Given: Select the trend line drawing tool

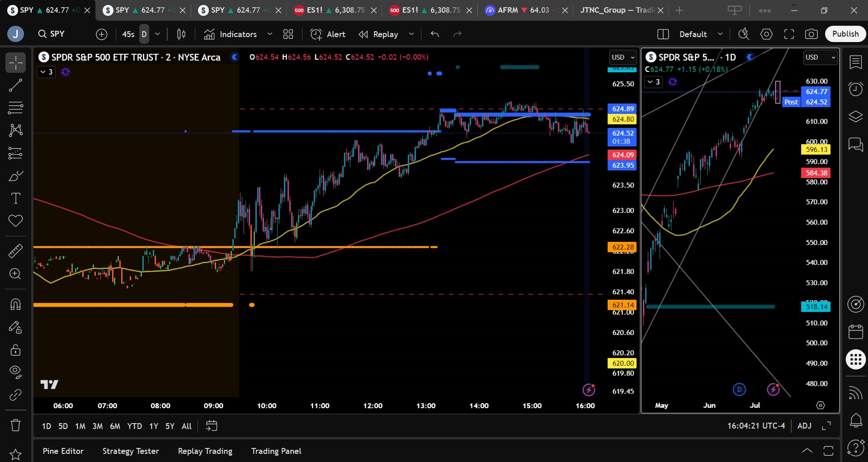Looking at the screenshot, I should click(15, 85).
